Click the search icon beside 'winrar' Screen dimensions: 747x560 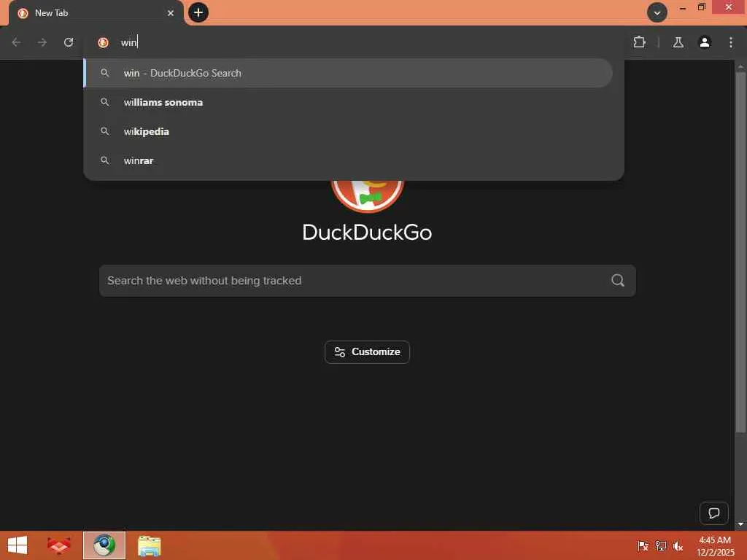point(105,160)
